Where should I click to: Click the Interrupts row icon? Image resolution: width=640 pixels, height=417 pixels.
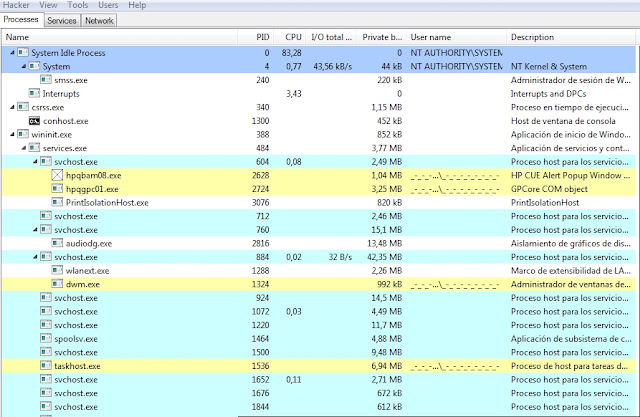[34, 93]
